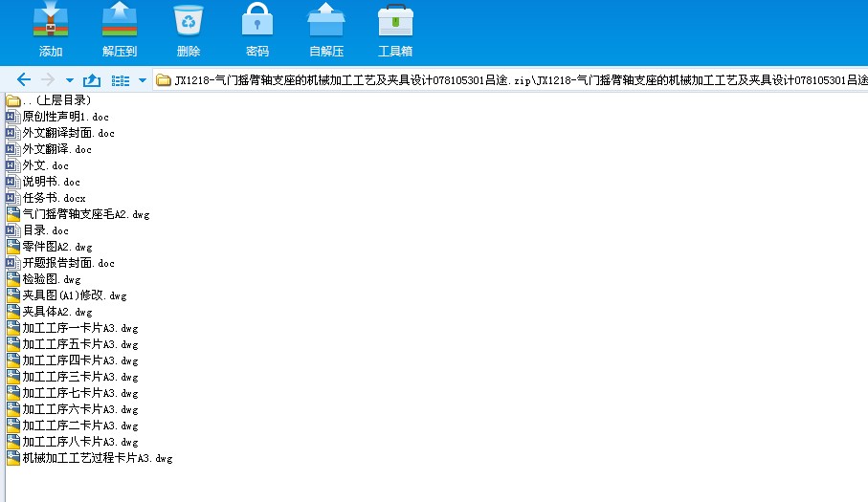Select file 外文.doc
Viewport: 868px width, 502px height.
click(37, 165)
